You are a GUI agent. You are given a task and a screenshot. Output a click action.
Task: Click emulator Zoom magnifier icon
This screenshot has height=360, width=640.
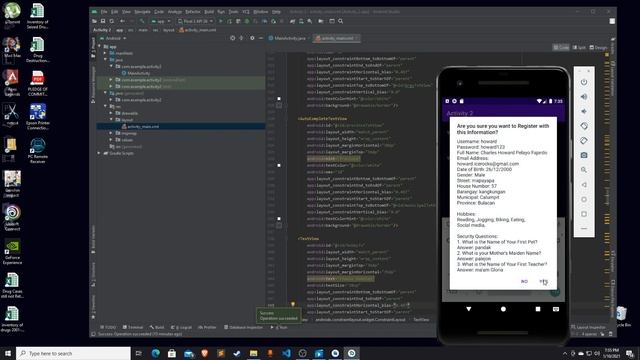[584, 170]
